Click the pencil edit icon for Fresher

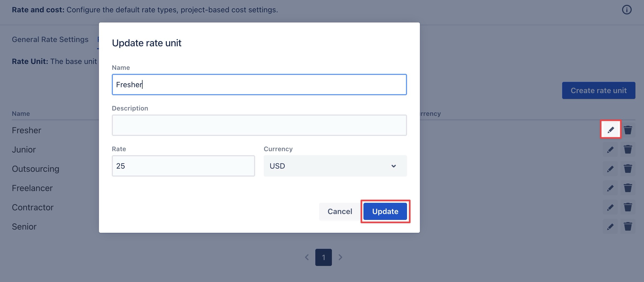[x=611, y=130]
